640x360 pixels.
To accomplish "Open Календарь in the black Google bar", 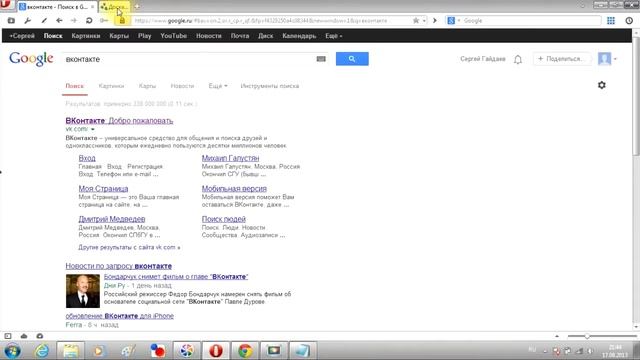I will pos(299,36).
